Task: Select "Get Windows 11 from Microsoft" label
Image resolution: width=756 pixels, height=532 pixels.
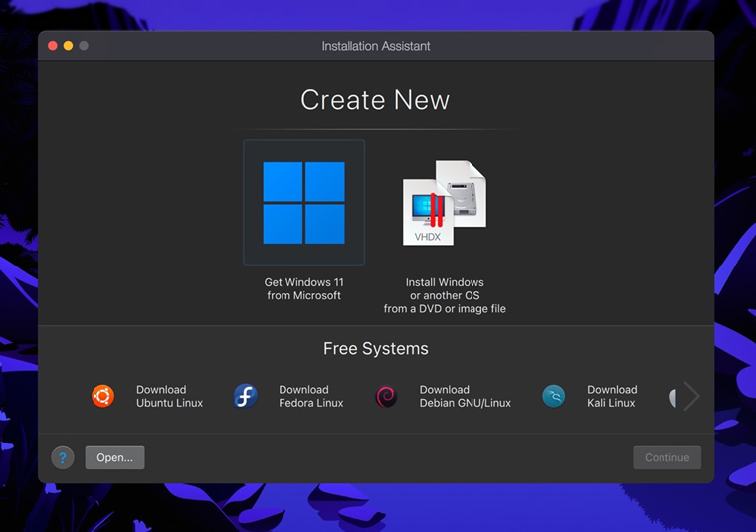Action: click(303, 289)
